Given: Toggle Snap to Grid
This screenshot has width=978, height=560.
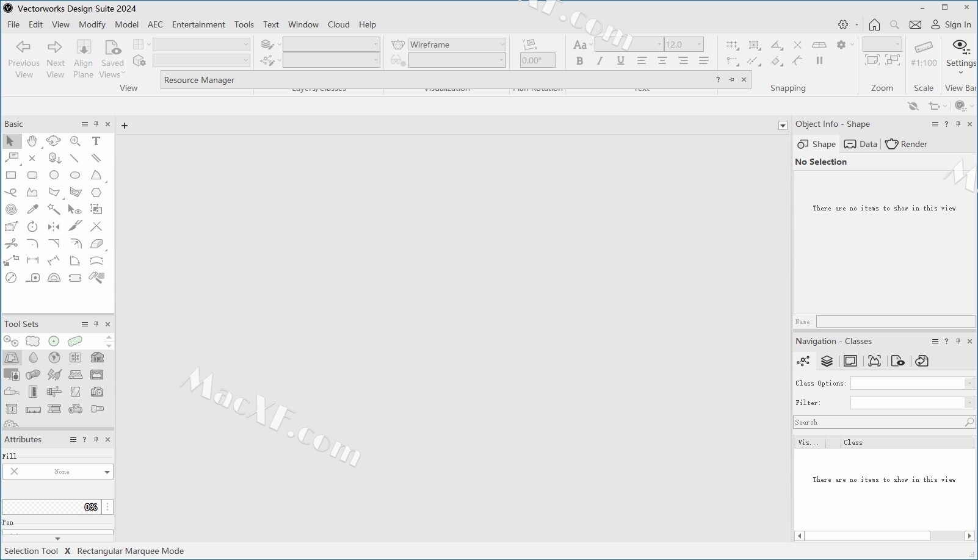Looking at the screenshot, I should click(732, 45).
